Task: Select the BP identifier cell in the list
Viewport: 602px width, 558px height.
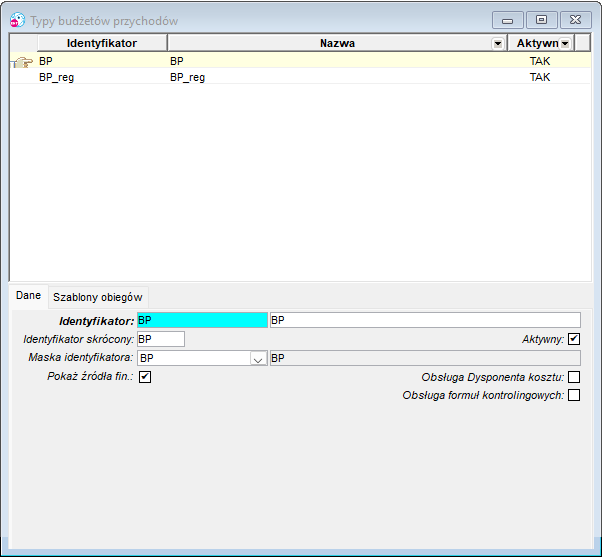Action: pos(102,61)
